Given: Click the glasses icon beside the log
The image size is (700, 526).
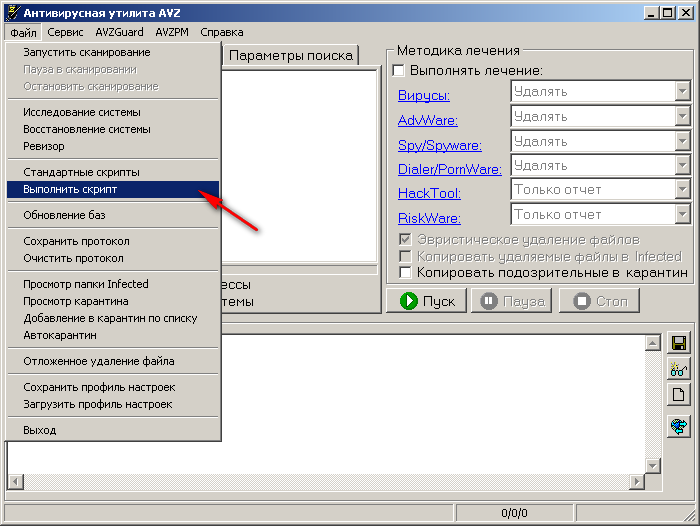Looking at the screenshot, I should [679, 369].
